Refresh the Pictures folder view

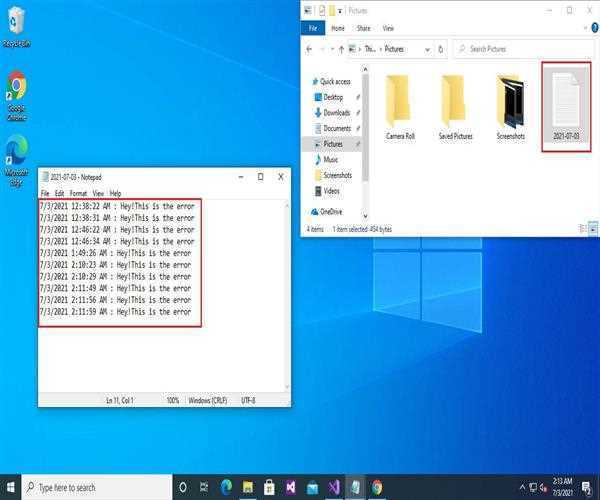(443, 48)
